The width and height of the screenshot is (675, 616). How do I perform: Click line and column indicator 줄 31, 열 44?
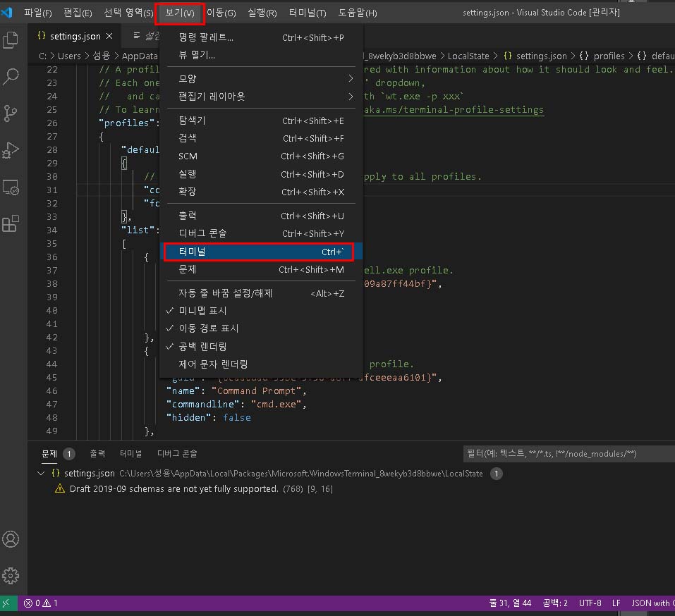510,603
